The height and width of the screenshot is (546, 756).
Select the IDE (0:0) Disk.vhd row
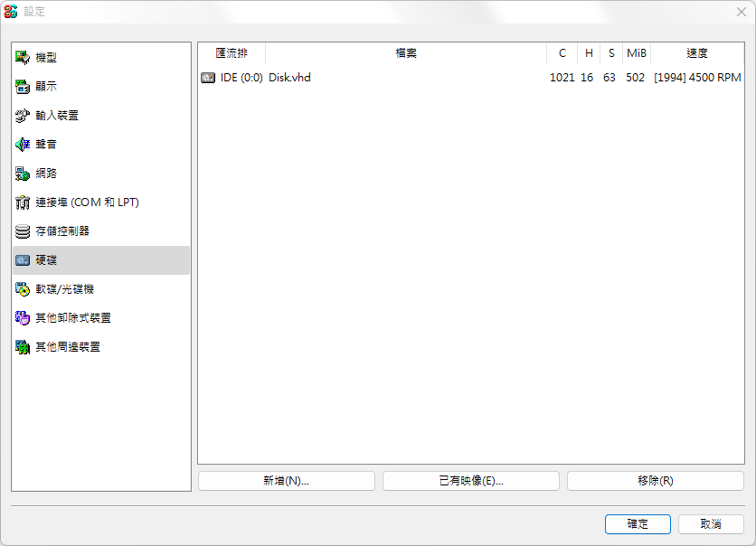pos(362,78)
